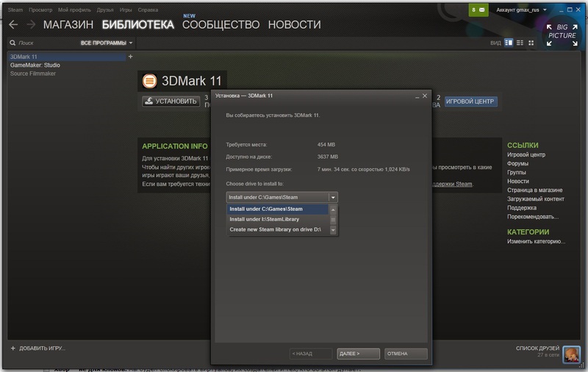Open the Новости link under ССЫЛКИ

pos(518,181)
